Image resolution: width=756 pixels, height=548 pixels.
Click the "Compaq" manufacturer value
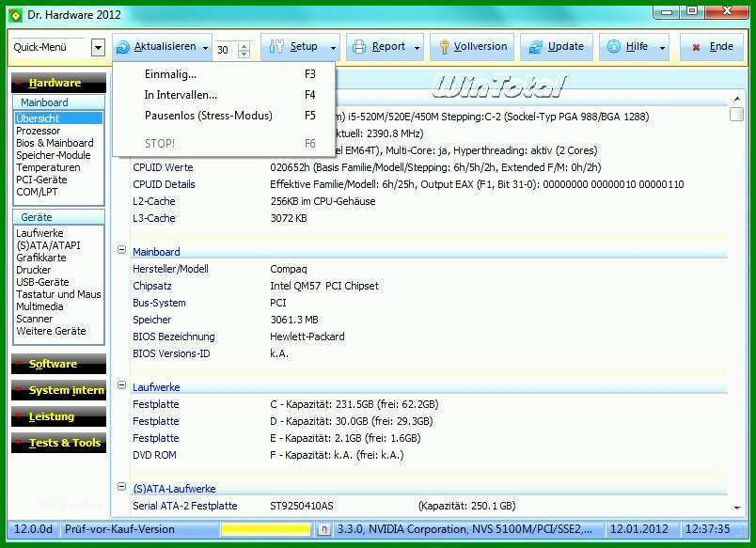click(289, 269)
